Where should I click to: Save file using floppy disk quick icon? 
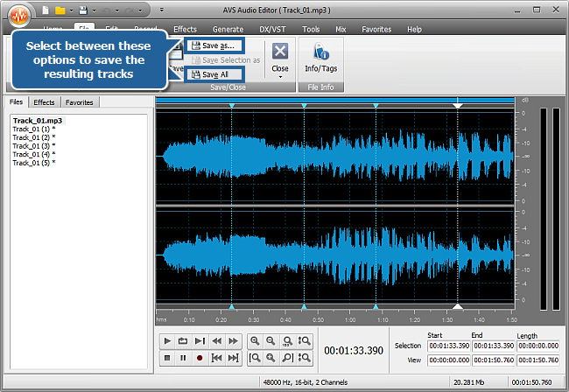pos(83,10)
